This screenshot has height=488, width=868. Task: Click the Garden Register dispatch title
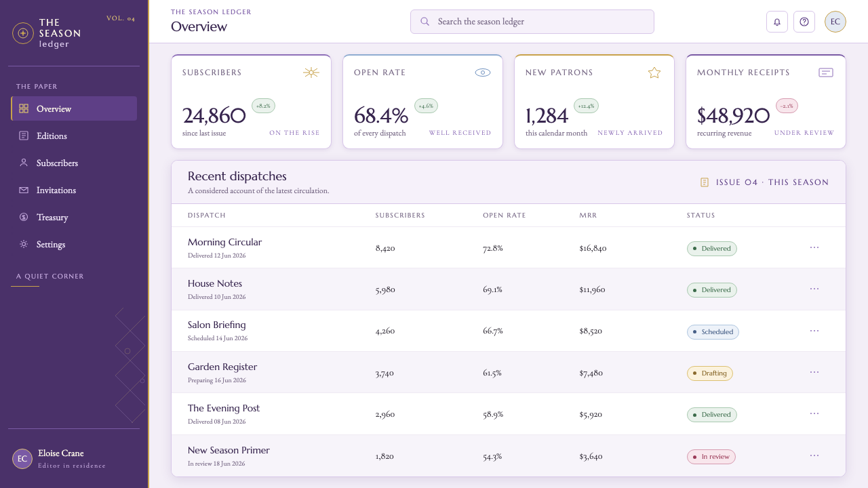click(x=222, y=367)
